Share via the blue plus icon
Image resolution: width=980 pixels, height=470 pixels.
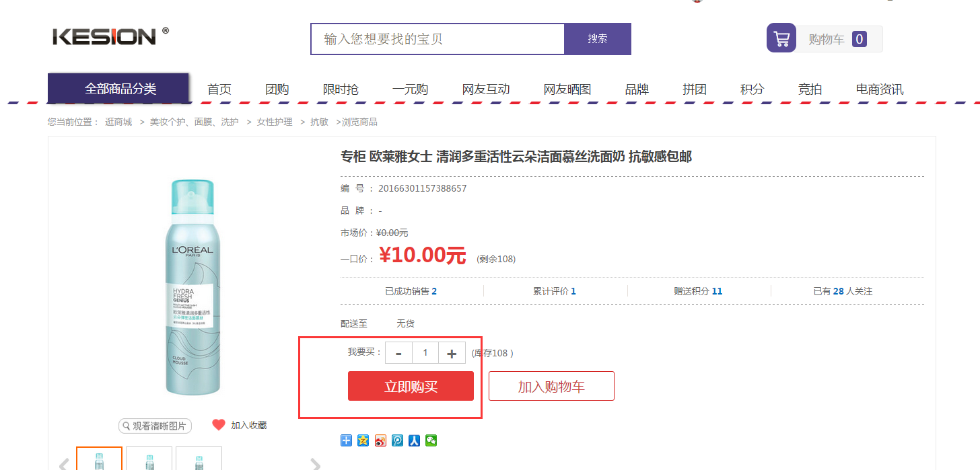(347, 440)
